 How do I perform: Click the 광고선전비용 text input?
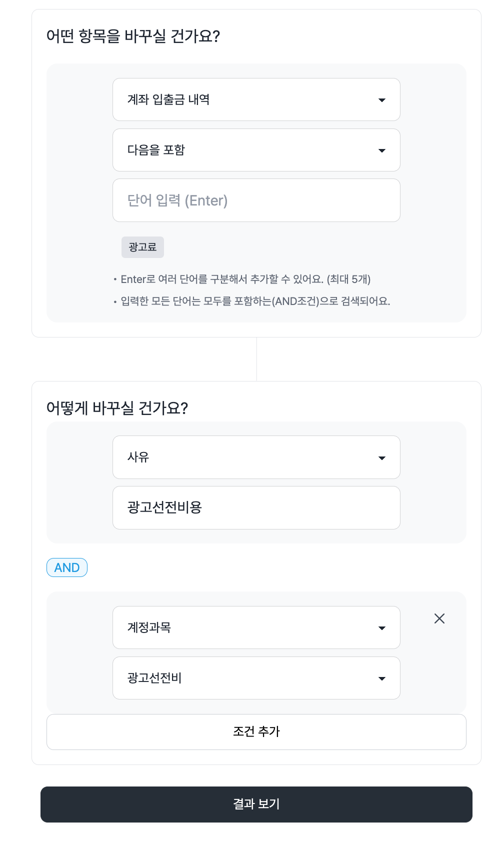(256, 507)
